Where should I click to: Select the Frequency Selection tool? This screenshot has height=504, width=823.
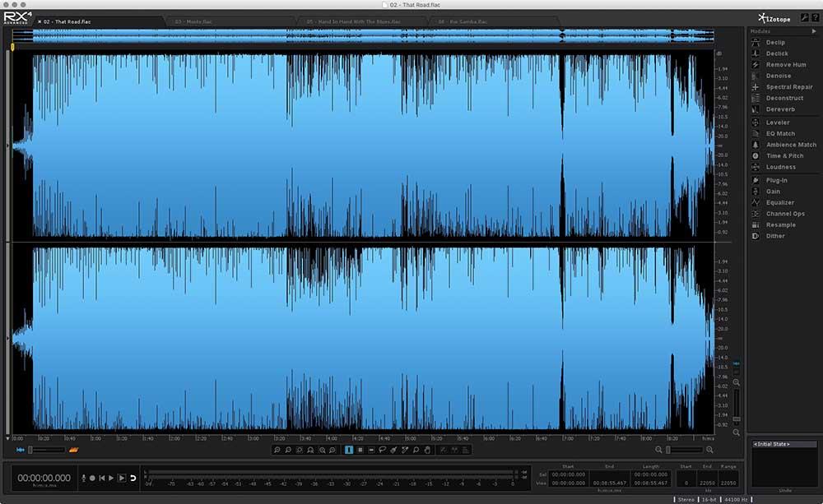tap(371, 450)
